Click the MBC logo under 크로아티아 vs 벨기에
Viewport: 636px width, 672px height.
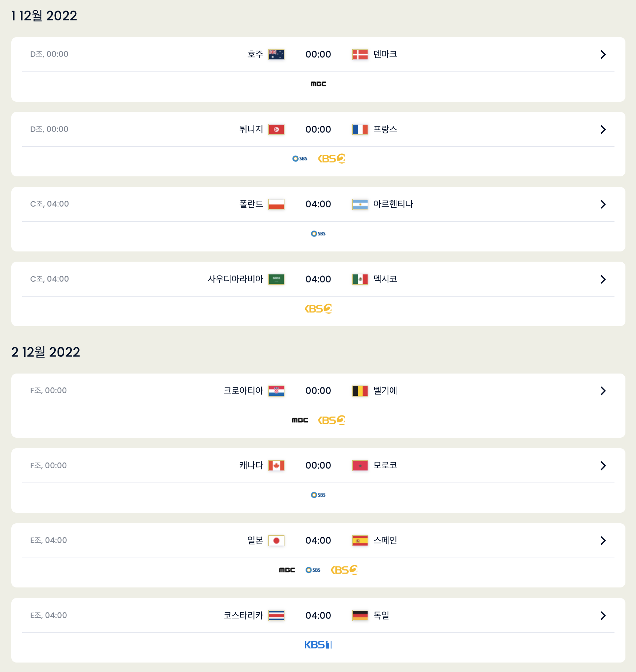(300, 420)
